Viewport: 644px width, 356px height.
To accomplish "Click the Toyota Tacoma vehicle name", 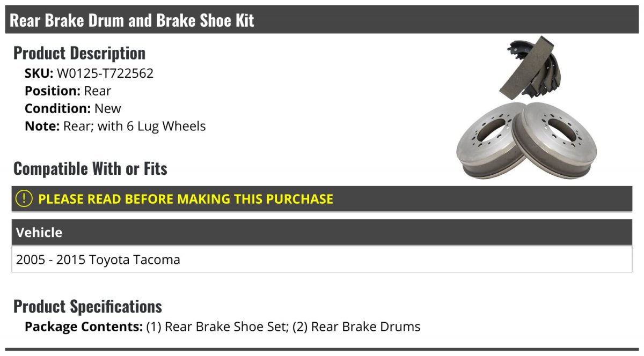I will point(135,260).
